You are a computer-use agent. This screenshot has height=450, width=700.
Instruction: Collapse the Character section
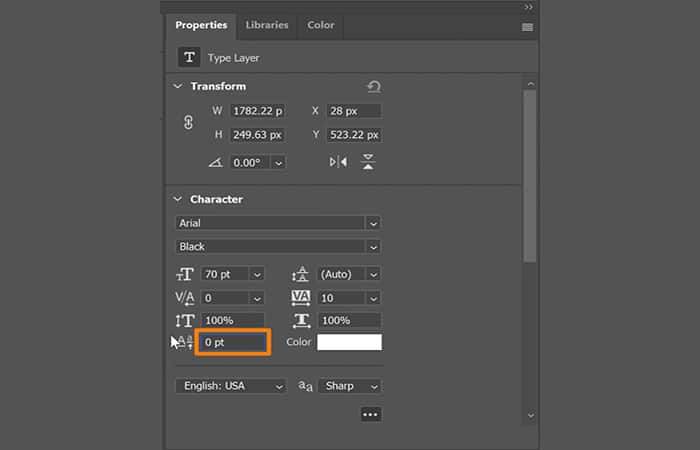(178, 199)
